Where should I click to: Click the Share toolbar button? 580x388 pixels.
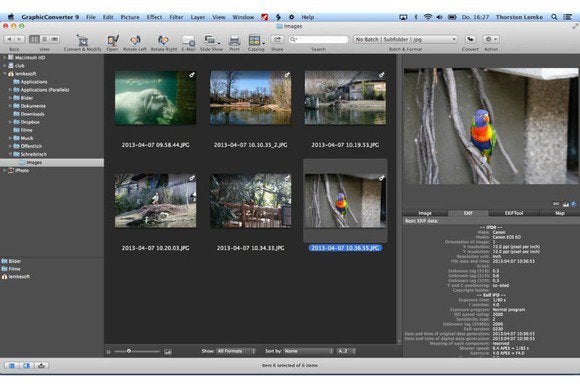point(277,39)
